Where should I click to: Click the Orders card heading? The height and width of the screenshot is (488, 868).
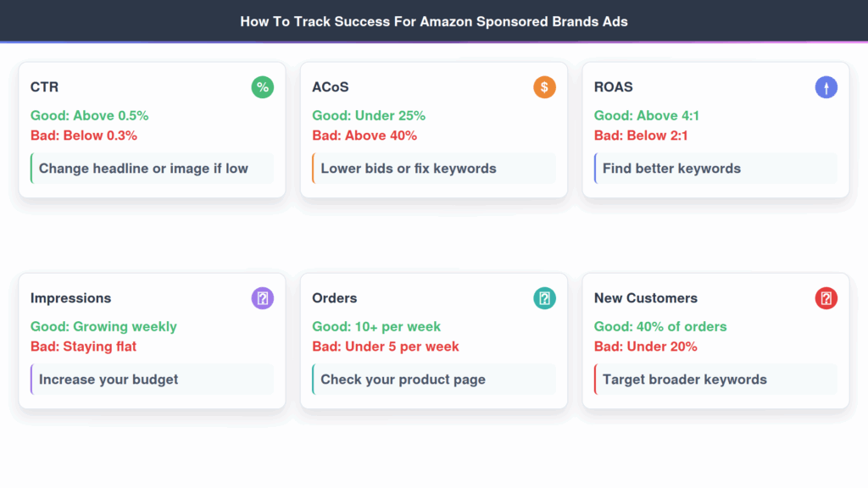point(335,298)
